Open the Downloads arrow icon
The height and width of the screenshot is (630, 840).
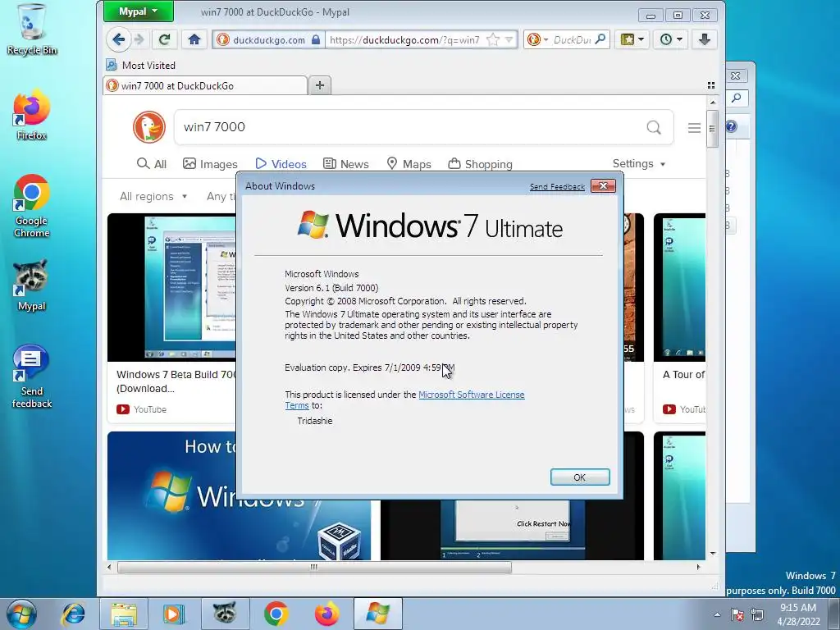[705, 39]
